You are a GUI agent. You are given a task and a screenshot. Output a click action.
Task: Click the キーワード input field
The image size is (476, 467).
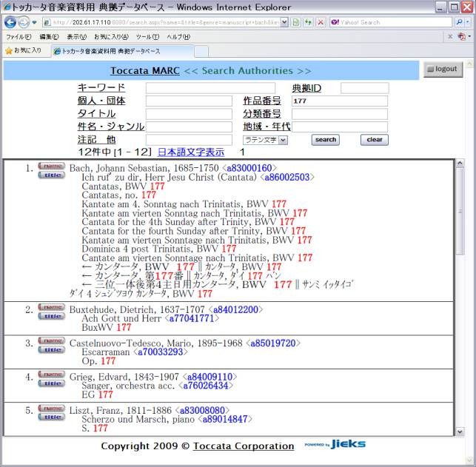click(x=210, y=88)
